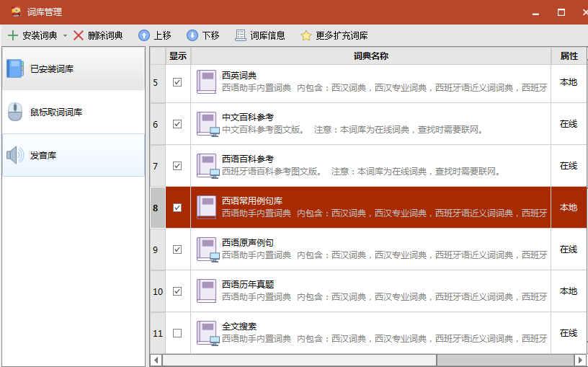This screenshot has height=367, width=588.
Task: Open the dropdown arrow beside 安装词典
Action: click(65, 35)
